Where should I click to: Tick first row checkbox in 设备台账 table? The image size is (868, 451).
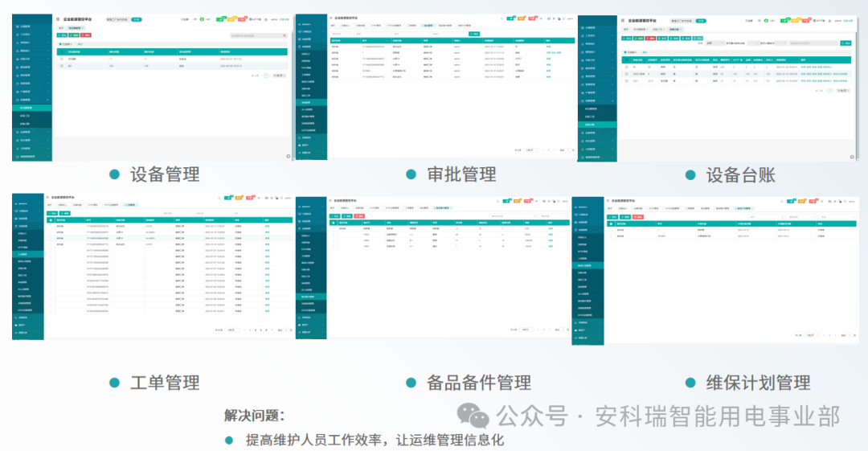coord(627,67)
